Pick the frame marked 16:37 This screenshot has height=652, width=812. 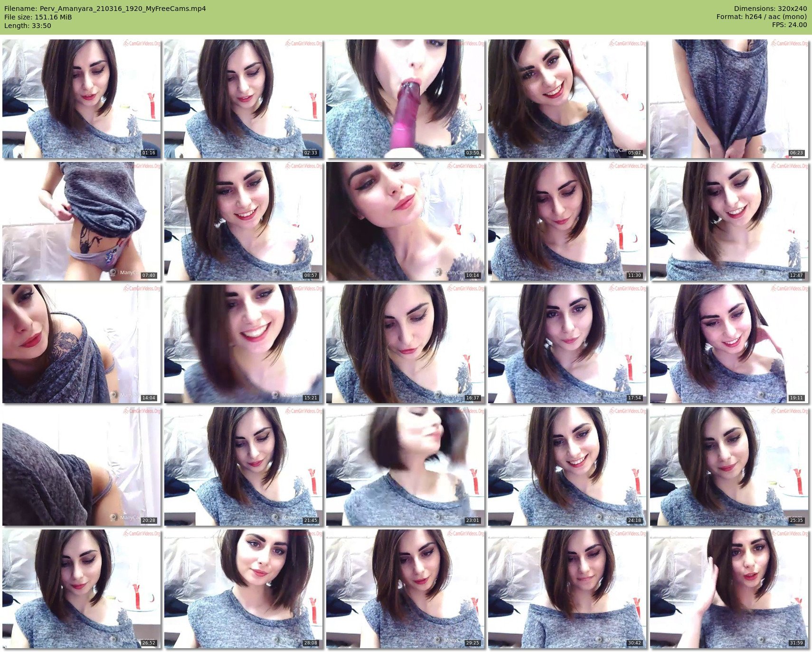[x=405, y=344]
